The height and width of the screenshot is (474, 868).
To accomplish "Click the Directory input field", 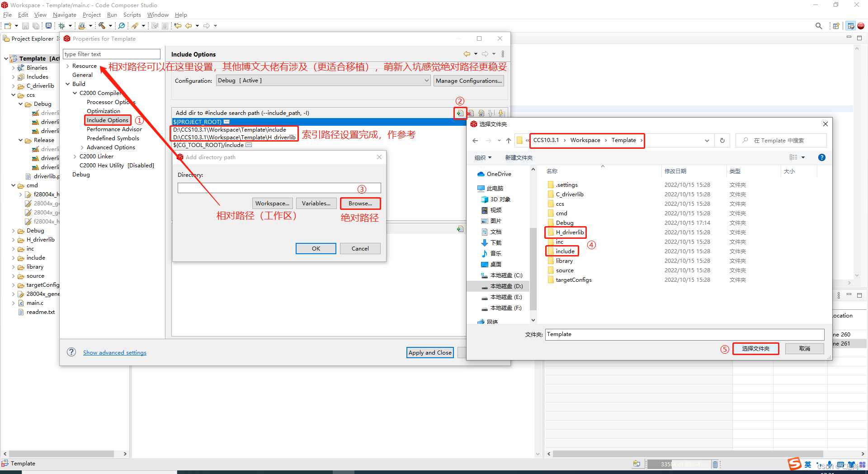I will [x=279, y=188].
